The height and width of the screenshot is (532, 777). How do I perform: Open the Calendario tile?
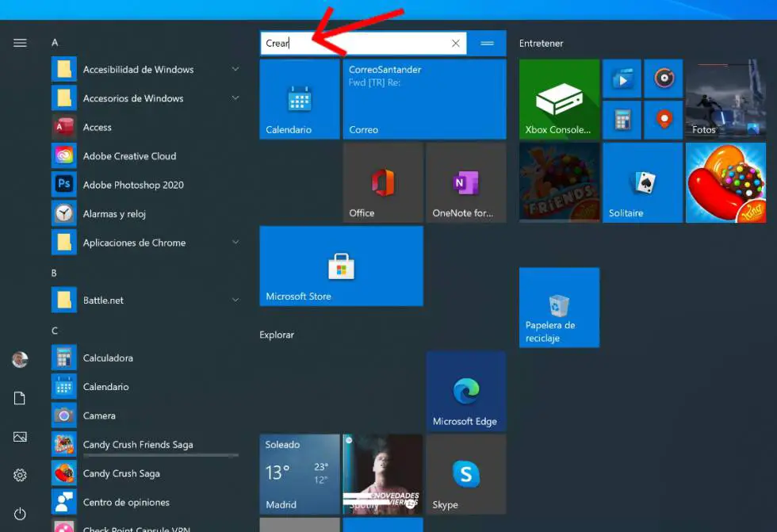coord(300,99)
